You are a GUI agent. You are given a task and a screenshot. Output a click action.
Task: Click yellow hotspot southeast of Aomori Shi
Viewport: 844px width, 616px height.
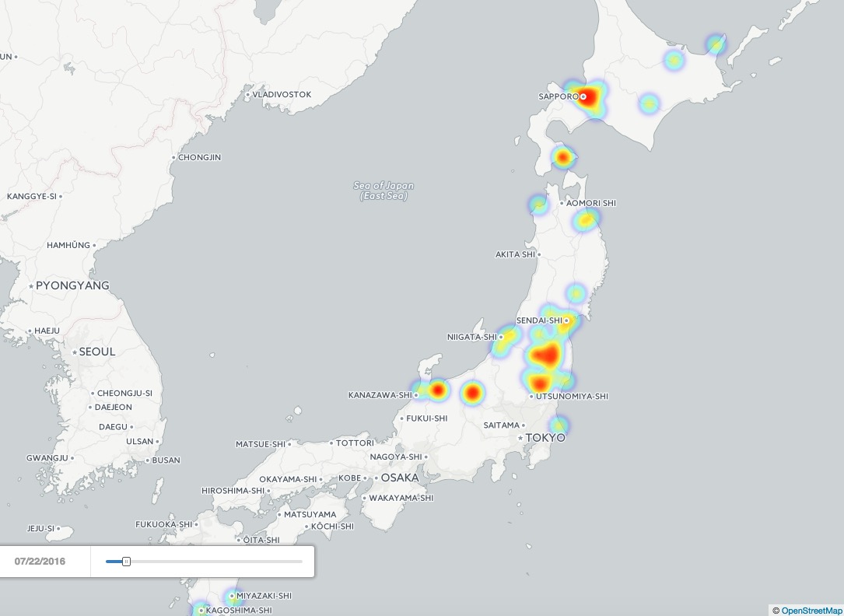587,221
